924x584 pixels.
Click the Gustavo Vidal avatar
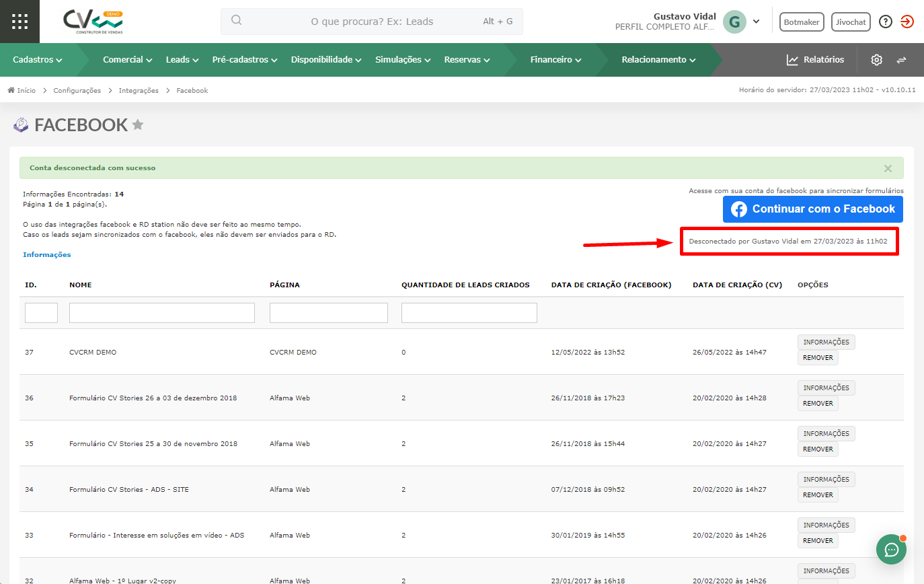point(734,22)
